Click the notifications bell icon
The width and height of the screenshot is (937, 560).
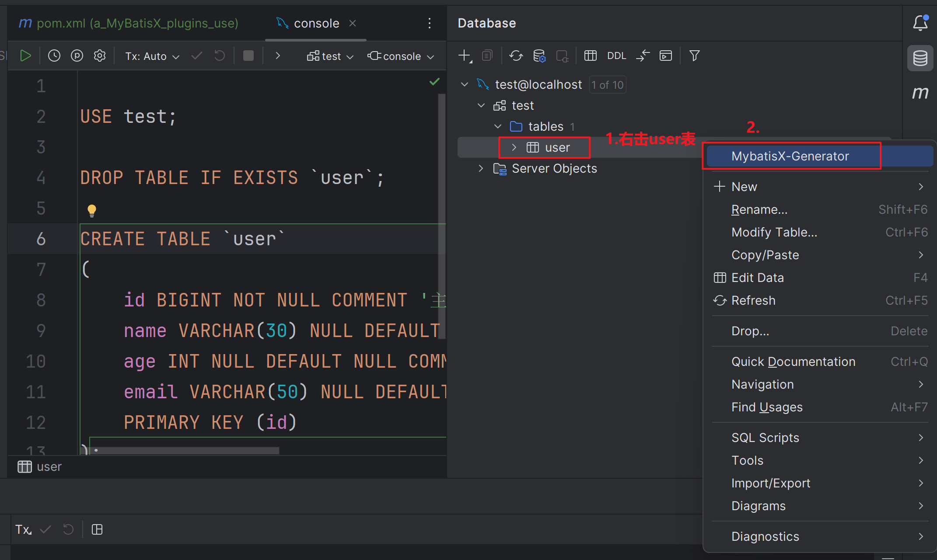coord(920,23)
